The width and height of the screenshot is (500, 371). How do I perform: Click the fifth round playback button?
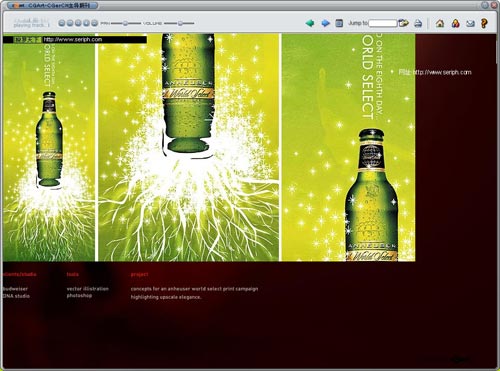tap(95, 23)
